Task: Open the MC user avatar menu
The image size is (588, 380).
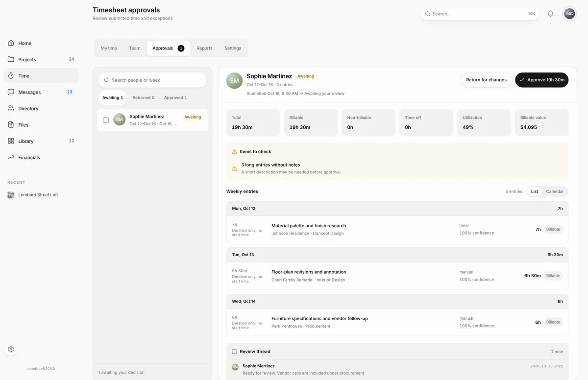Action: coord(569,14)
